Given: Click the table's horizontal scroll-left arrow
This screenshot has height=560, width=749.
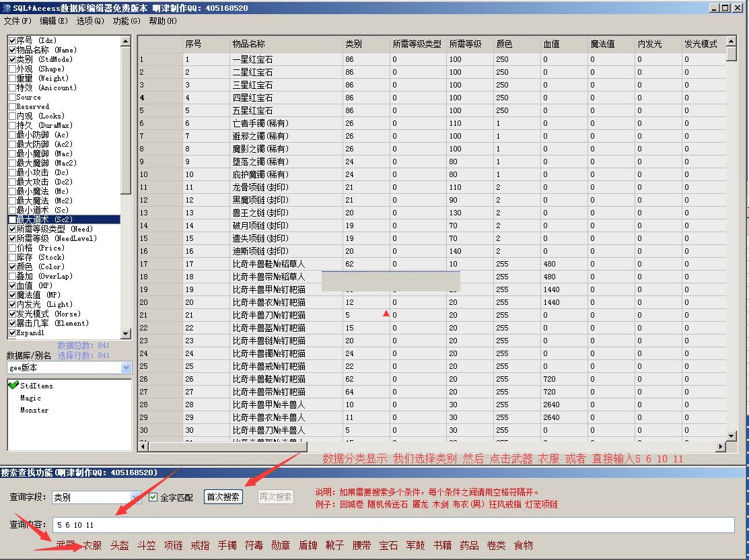Looking at the screenshot, I should click(x=143, y=446).
